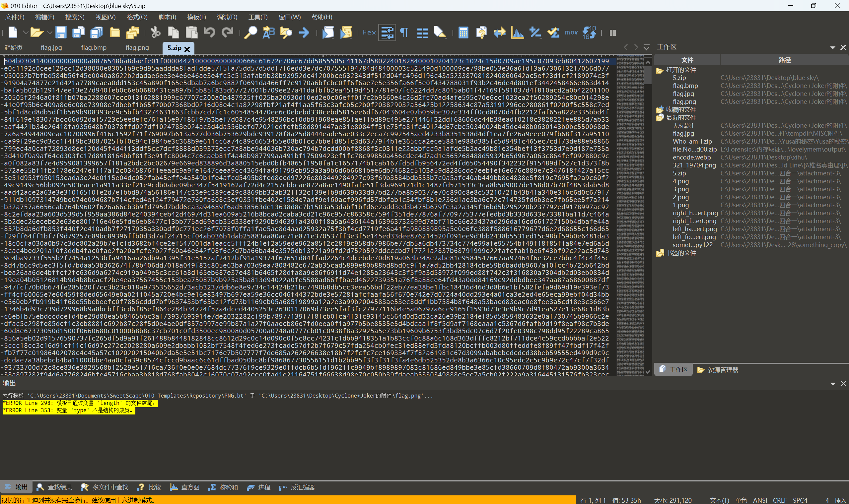Open the 模板(L) menu
The width and height of the screenshot is (849, 504).
coord(196,17)
